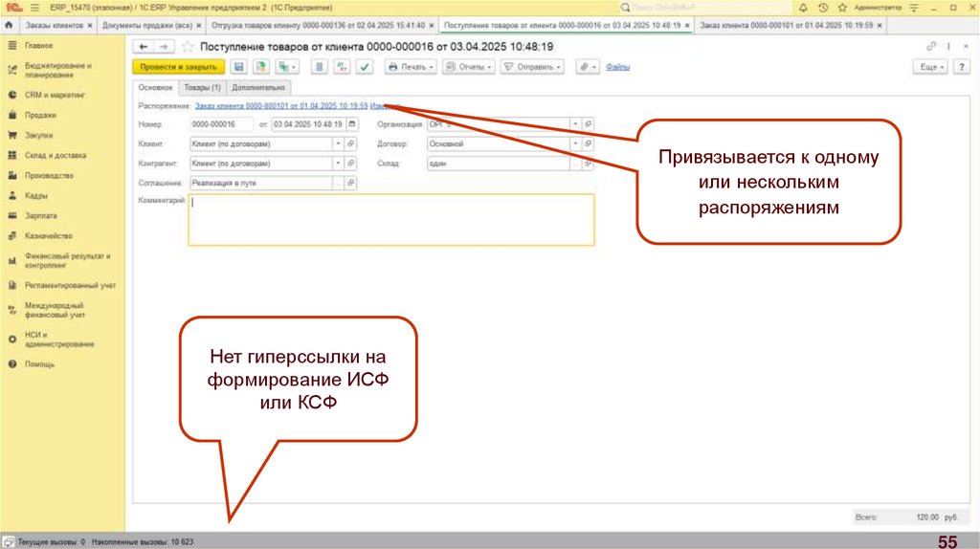Expand the Клиент field dropdown arrow
Viewport: 980px width, 549px height.
(338, 143)
